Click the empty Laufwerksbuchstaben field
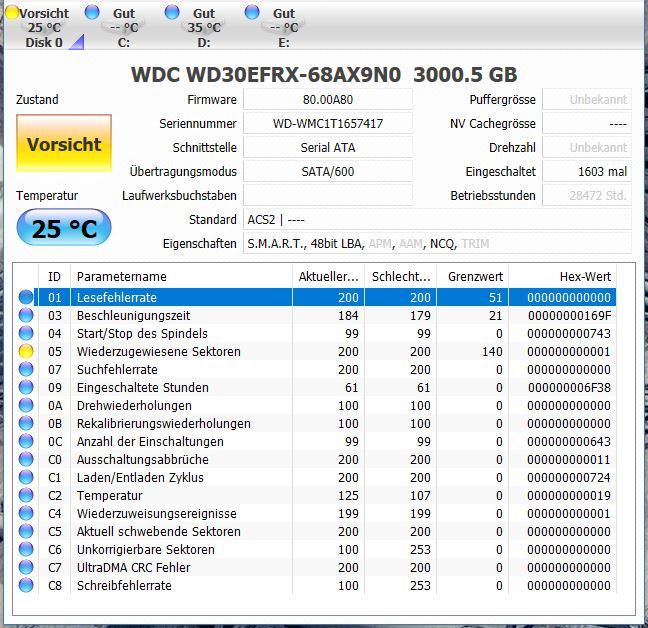The image size is (648, 628). pos(328,195)
